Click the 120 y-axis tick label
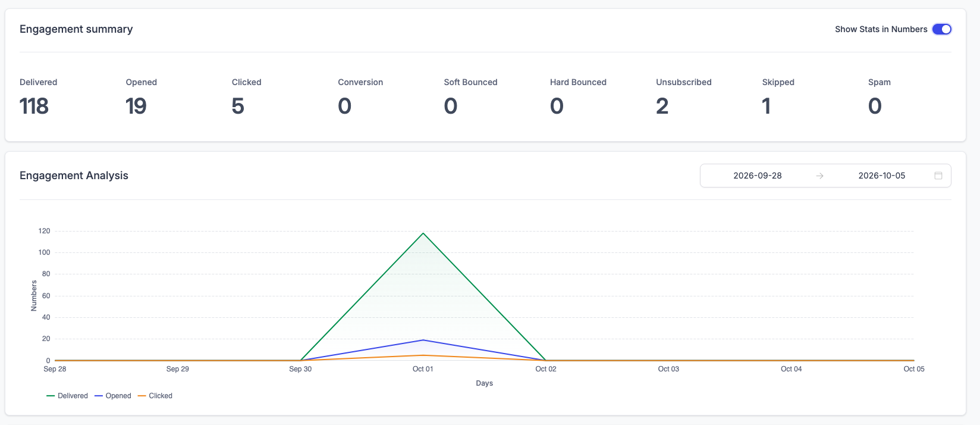This screenshot has width=980, height=425. click(45, 231)
